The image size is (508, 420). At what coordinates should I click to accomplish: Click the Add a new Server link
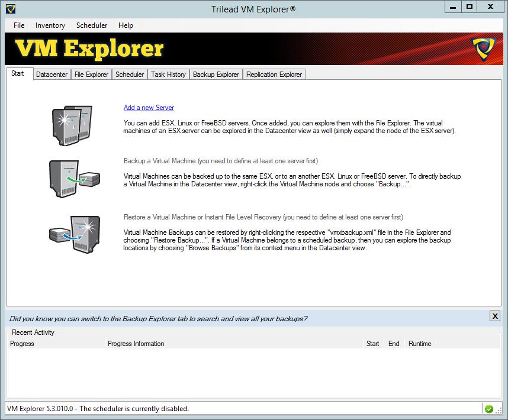[x=149, y=108]
